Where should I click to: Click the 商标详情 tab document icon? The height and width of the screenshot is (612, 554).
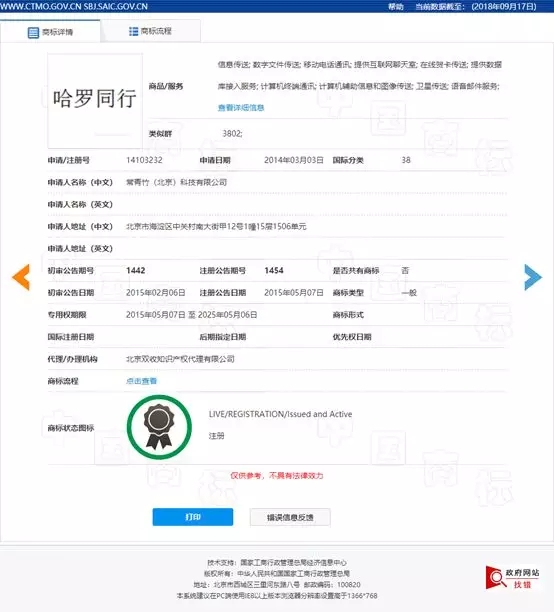click(33, 32)
